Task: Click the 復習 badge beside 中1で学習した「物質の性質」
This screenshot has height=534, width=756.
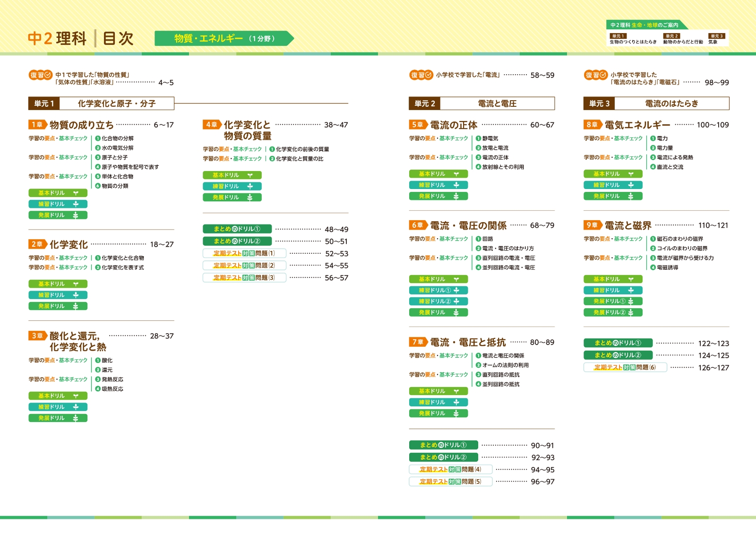Action: tap(41, 75)
